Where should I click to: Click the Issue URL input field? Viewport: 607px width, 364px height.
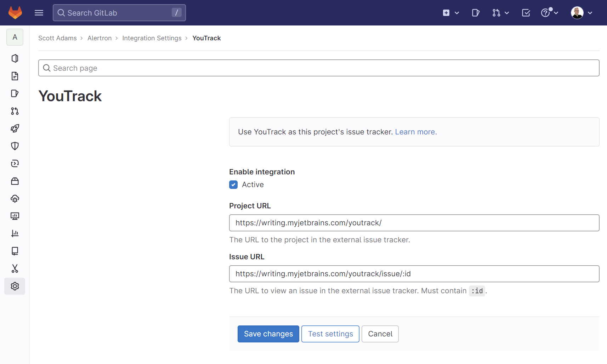coord(414,274)
